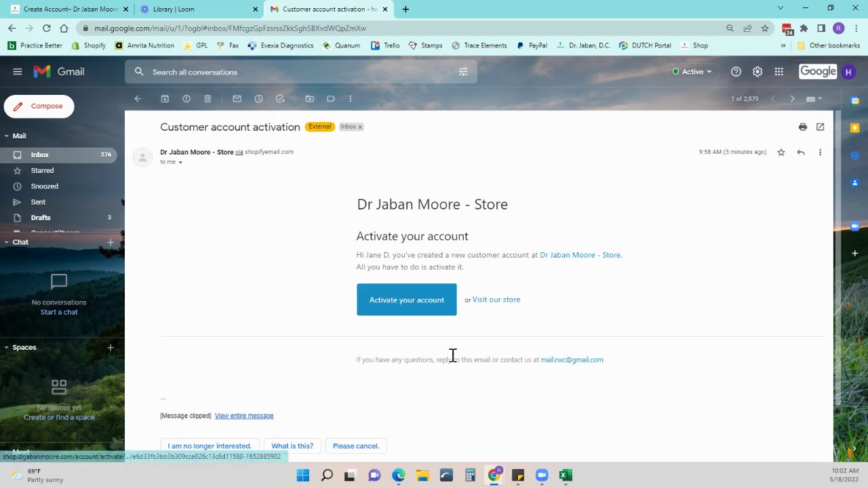The width and height of the screenshot is (868, 488).
Task: Open the More menu next to Reply
Action: [x=820, y=152]
